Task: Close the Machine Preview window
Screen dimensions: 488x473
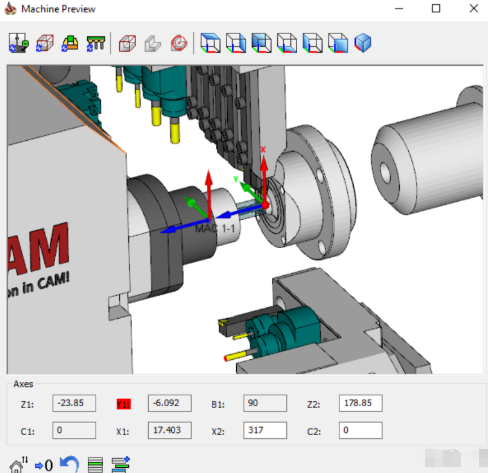Action: [x=474, y=8]
